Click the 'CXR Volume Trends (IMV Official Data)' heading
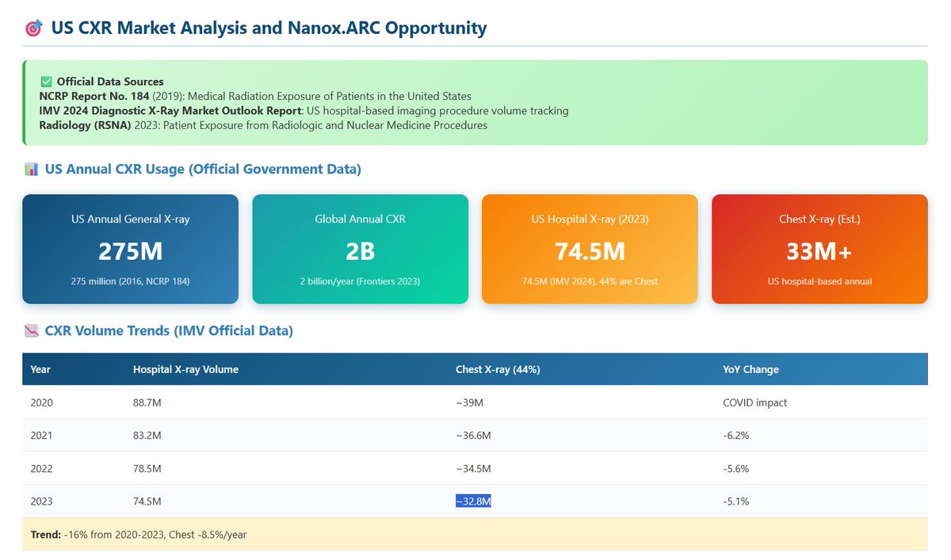Image resolution: width=951 pixels, height=560 pixels. coord(169,331)
